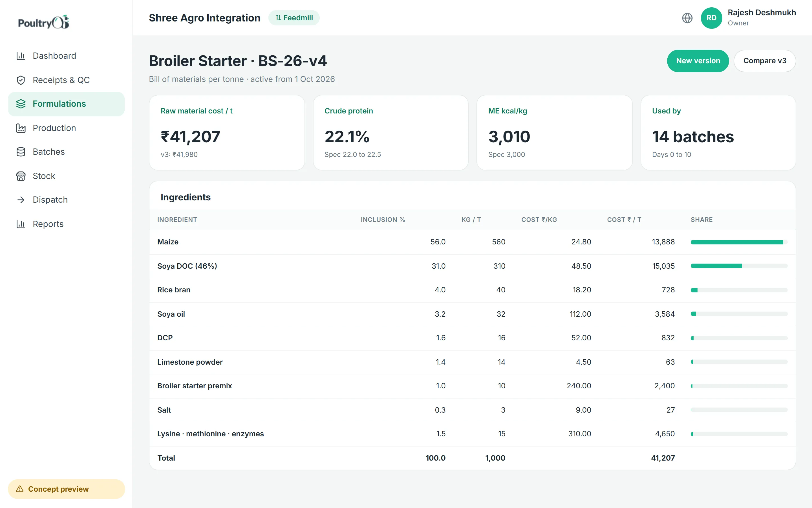Click Soya DOC share progress bar

click(x=739, y=266)
